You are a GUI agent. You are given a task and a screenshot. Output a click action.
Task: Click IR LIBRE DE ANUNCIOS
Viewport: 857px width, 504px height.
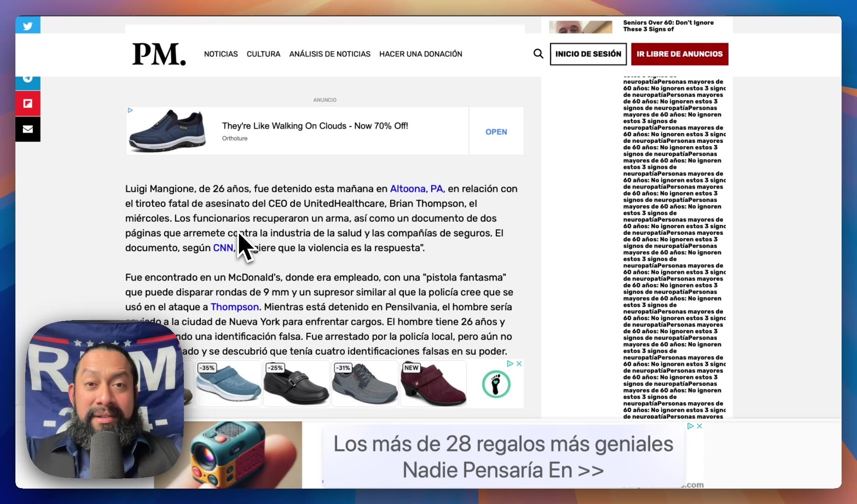coord(680,54)
